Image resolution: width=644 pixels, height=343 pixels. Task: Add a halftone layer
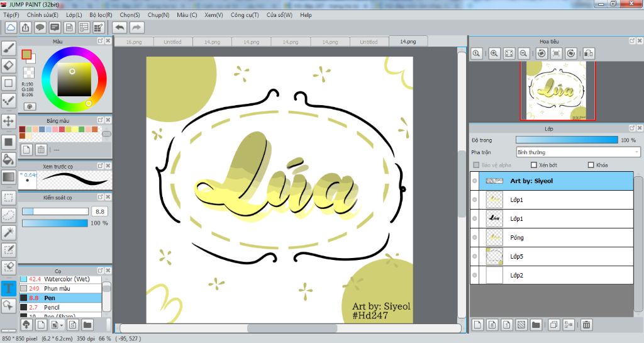521,325
